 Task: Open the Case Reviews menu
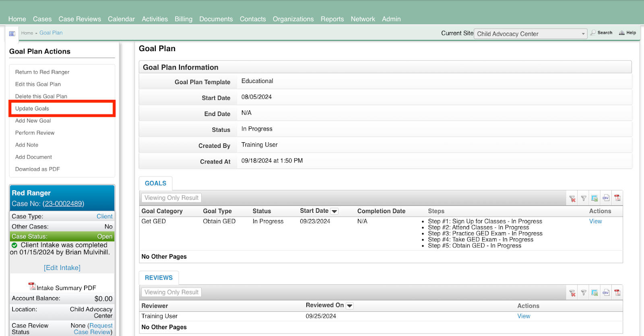[x=80, y=19]
